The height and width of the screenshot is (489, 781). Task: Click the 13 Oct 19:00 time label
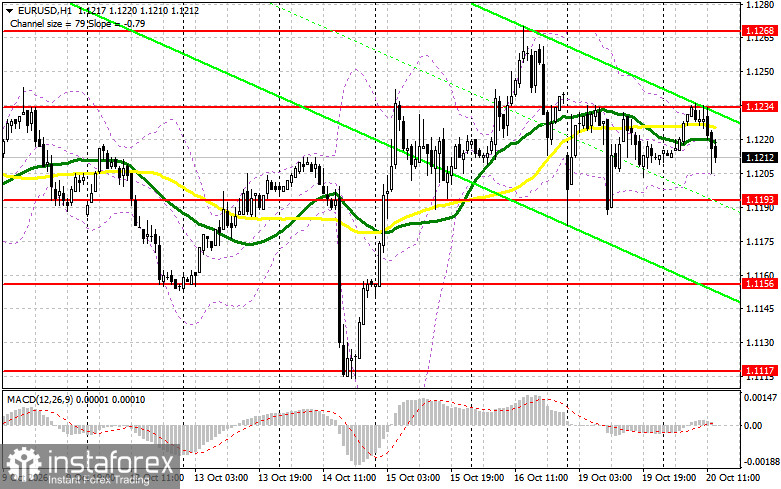coord(285,478)
